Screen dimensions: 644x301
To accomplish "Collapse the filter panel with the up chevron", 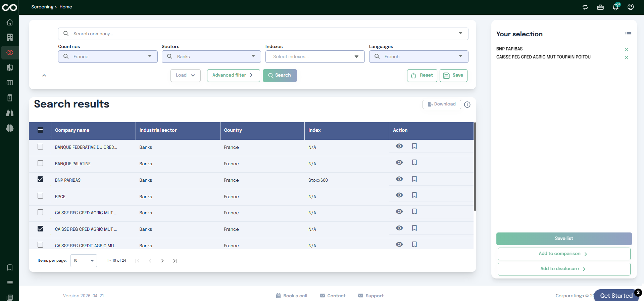I will point(44,75).
